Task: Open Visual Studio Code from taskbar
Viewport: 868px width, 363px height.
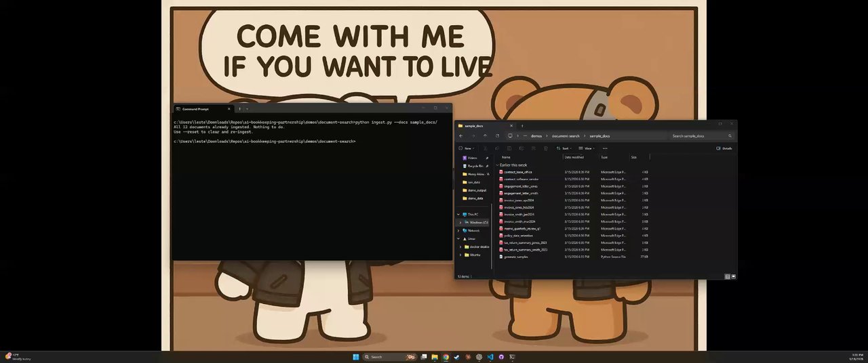Action: pos(490,357)
